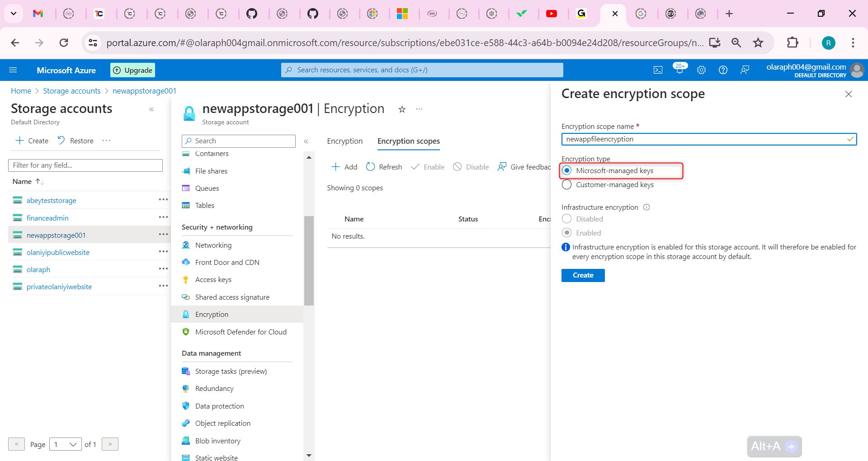Navigate to Storage accounts via breadcrumb
Viewport: 868px width, 461px height.
[x=71, y=91]
